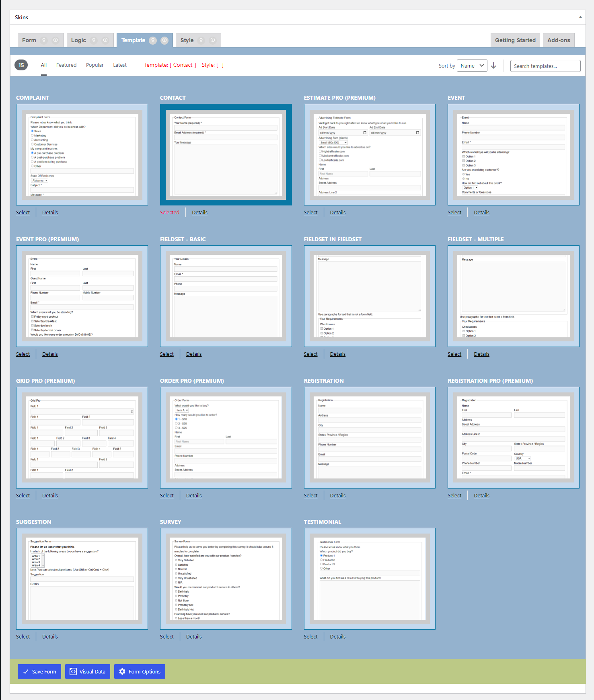Toggle sort direction with the arrow icon
The image size is (594, 700).
tap(493, 66)
